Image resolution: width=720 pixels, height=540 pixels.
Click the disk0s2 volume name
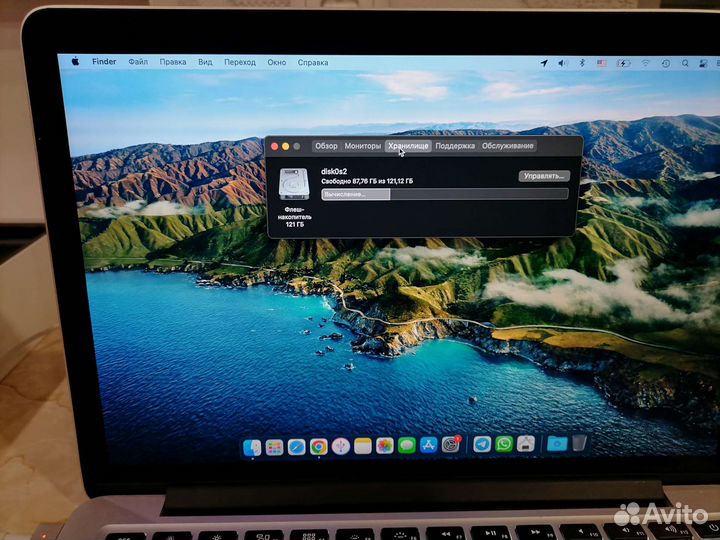click(334, 172)
